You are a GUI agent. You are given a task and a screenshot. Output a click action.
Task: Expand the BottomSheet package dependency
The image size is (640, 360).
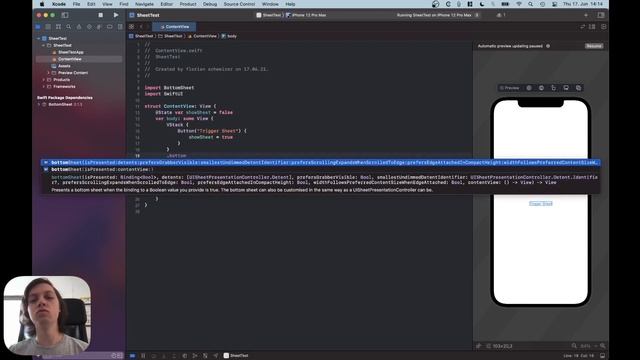pyautogui.click(x=39, y=104)
